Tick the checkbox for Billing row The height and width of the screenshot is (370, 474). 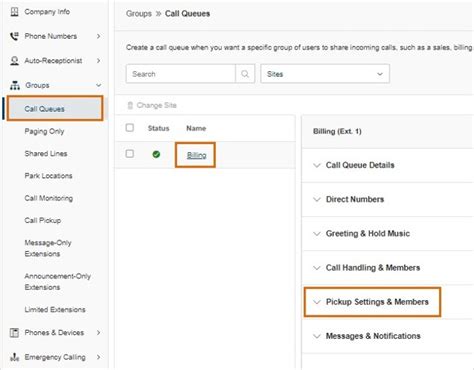click(130, 154)
